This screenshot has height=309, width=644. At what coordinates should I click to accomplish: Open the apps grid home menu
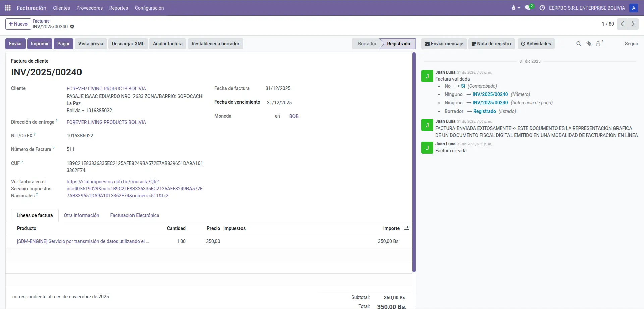7,8
